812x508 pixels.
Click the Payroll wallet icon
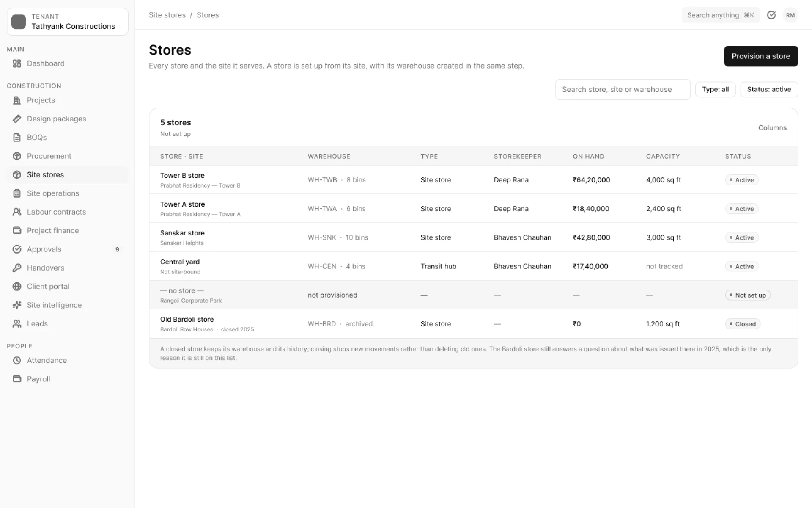pyautogui.click(x=17, y=379)
